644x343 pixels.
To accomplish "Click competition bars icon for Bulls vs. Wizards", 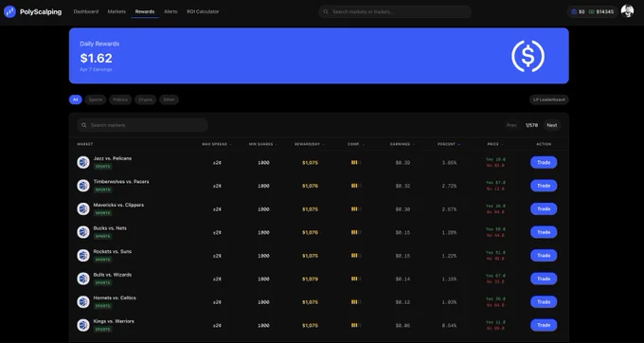I will tap(356, 279).
